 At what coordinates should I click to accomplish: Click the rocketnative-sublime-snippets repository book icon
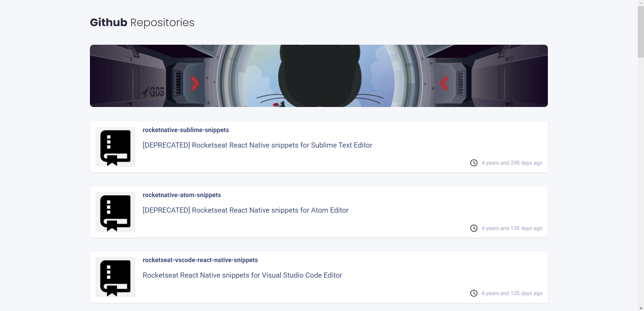pos(115,147)
